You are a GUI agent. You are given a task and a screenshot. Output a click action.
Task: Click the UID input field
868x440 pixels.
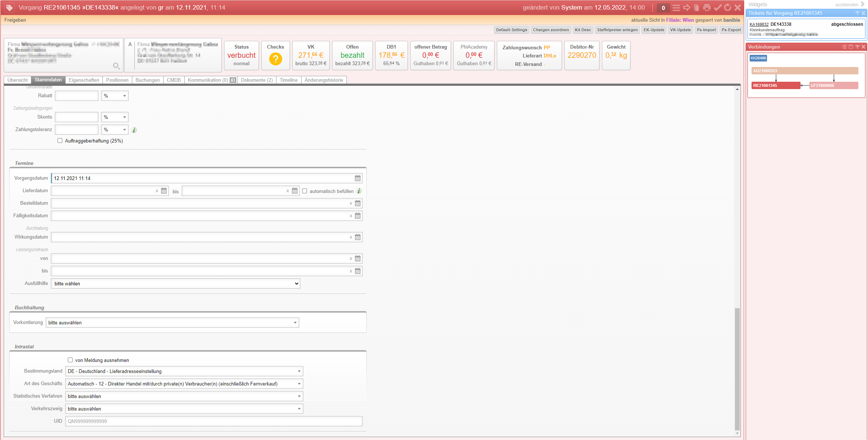point(214,421)
